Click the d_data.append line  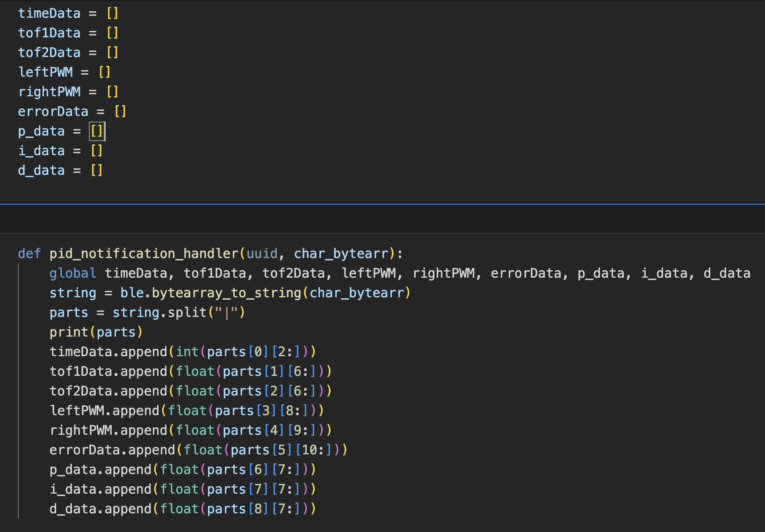coord(183,509)
